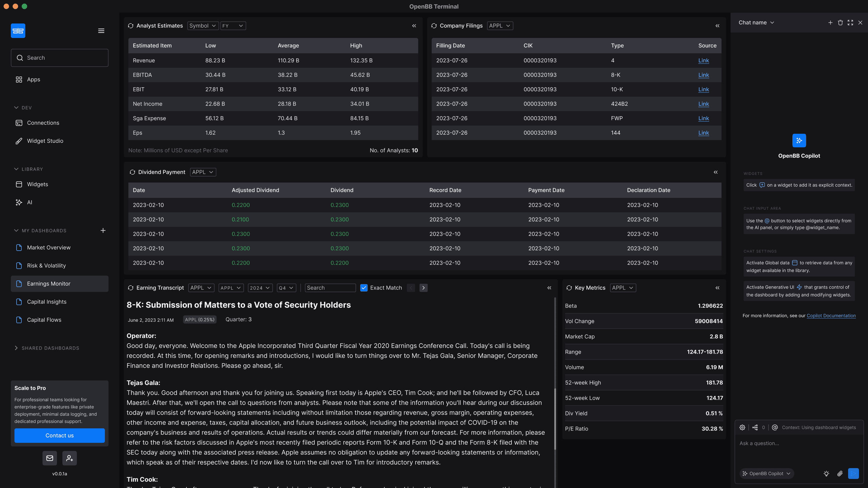Go to next transcript search match

pyautogui.click(x=423, y=288)
